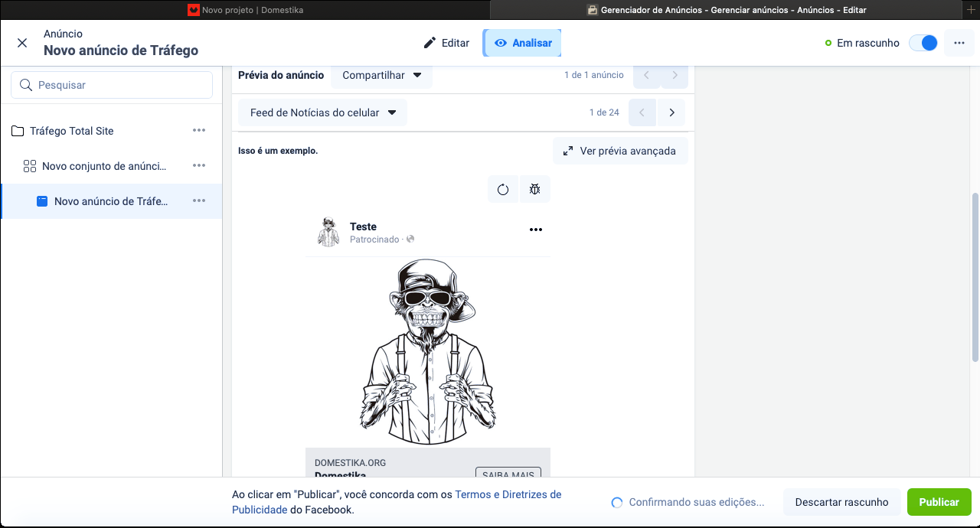
Task: Click the '1 de 1 anúncio' text
Action: point(594,75)
